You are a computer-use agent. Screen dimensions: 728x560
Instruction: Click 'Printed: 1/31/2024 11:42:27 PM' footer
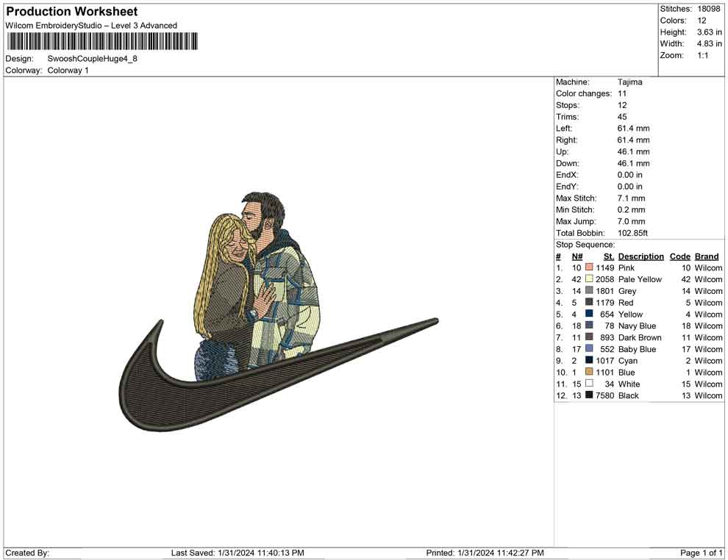pyautogui.click(x=485, y=553)
